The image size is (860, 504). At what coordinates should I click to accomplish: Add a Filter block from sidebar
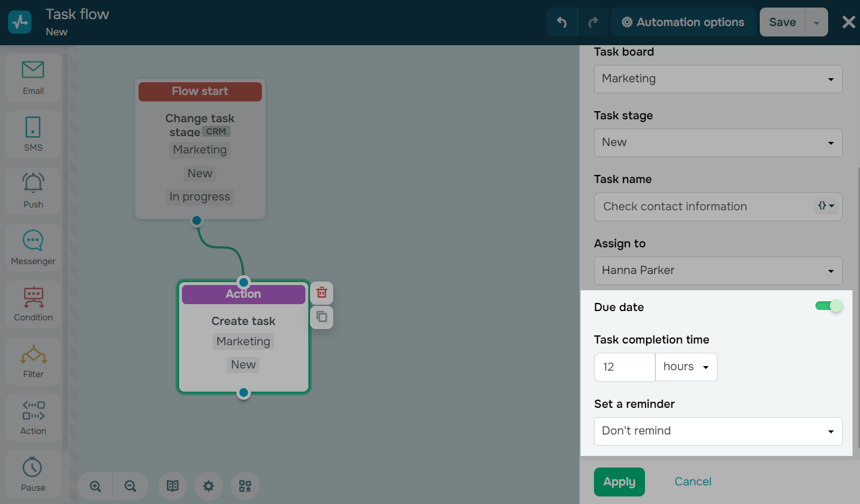[x=33, y=361]
